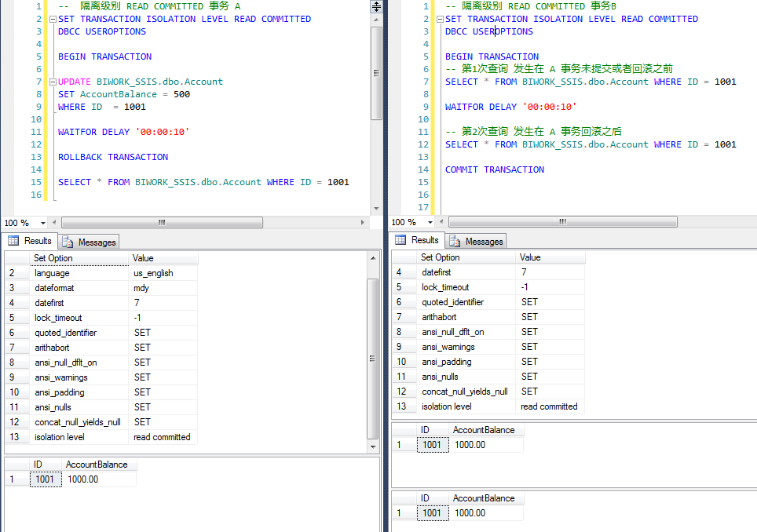The image size is (757, 532).
Task: Switch to the Messages tab in left pane
Action: point(90,242)
